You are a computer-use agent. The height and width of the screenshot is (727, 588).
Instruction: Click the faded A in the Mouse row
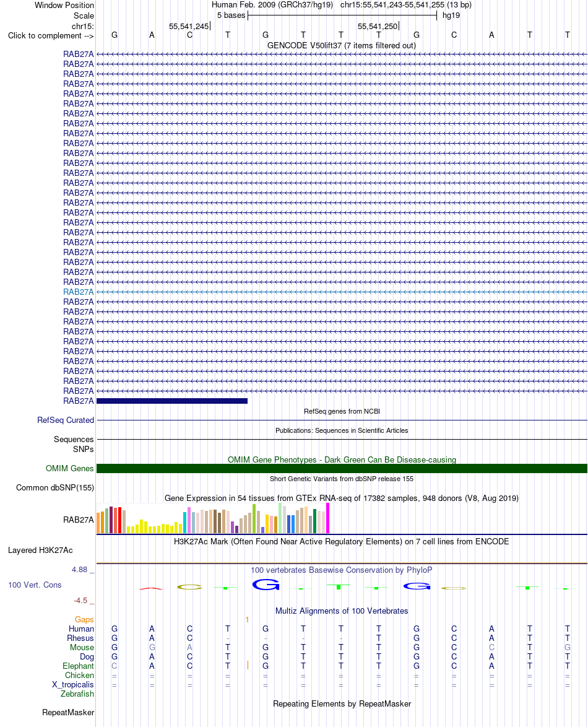[x=189, y=647]
